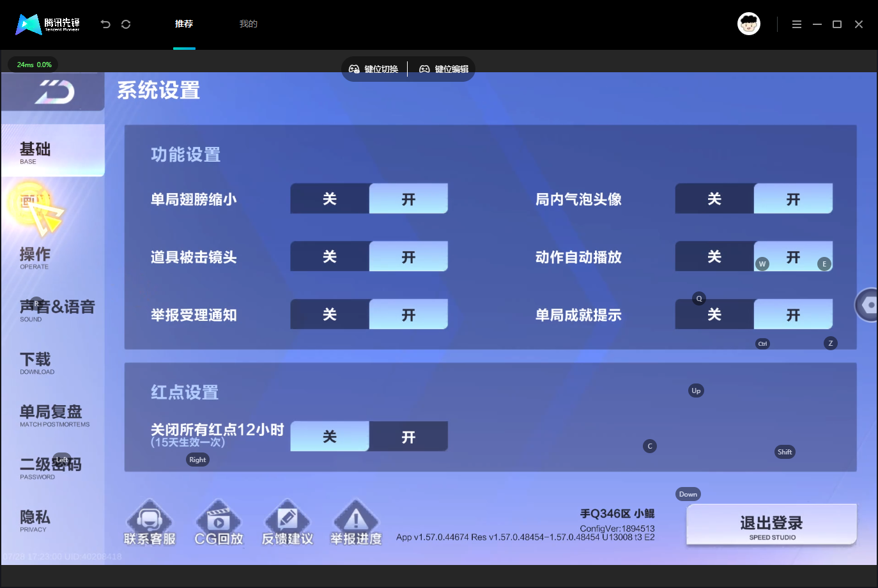This screenshot has height=588, width=878.
Task: Click the C key mapping marker
Action: (x=650, y=446)
